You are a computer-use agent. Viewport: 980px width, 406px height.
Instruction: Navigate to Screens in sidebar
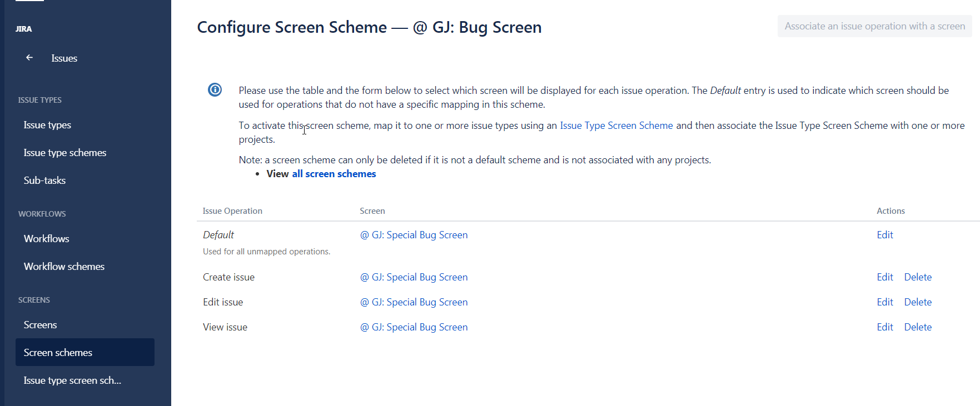(x=40, y=325)
